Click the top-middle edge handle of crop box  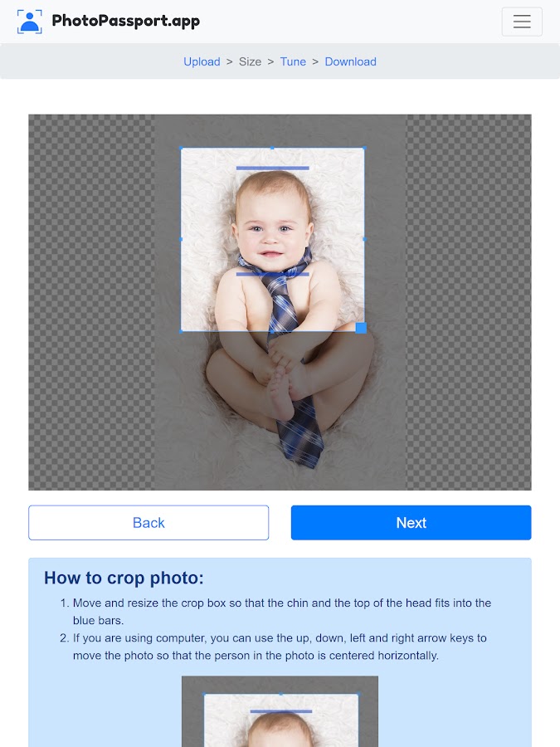pos(272,149)
